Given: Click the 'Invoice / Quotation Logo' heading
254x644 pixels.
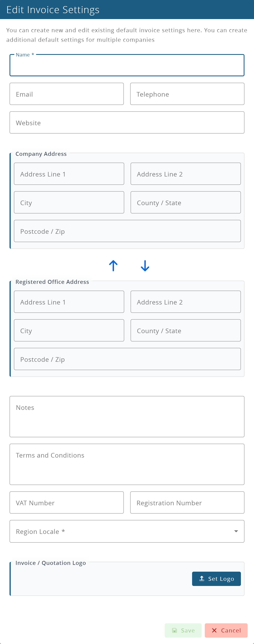Looking at the screenshot, I should (51, 563).
